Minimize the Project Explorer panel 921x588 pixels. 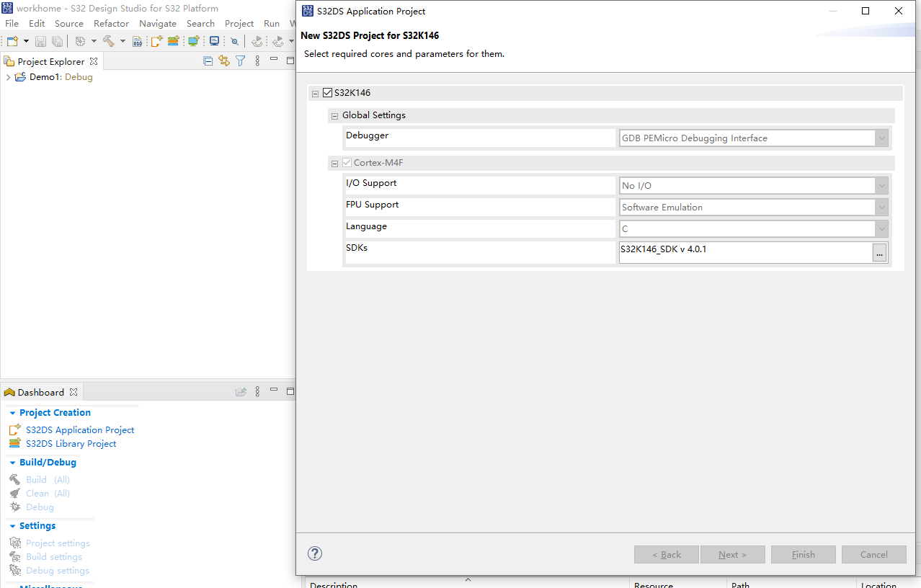[x=274, y=61]
